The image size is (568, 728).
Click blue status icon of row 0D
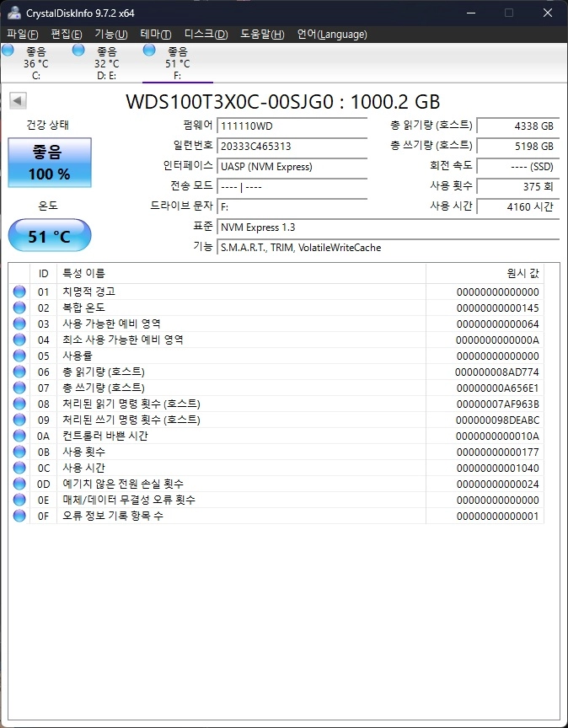point(19,484)
